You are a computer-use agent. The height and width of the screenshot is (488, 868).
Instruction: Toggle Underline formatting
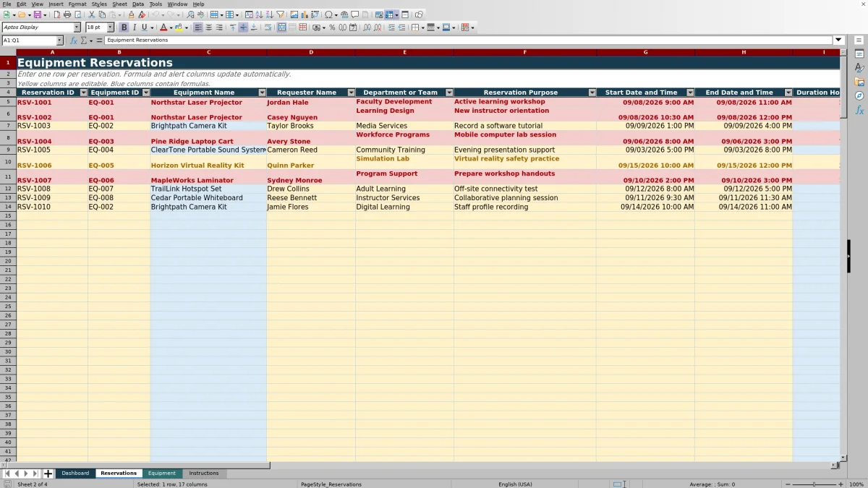click(x=144, y=27)
